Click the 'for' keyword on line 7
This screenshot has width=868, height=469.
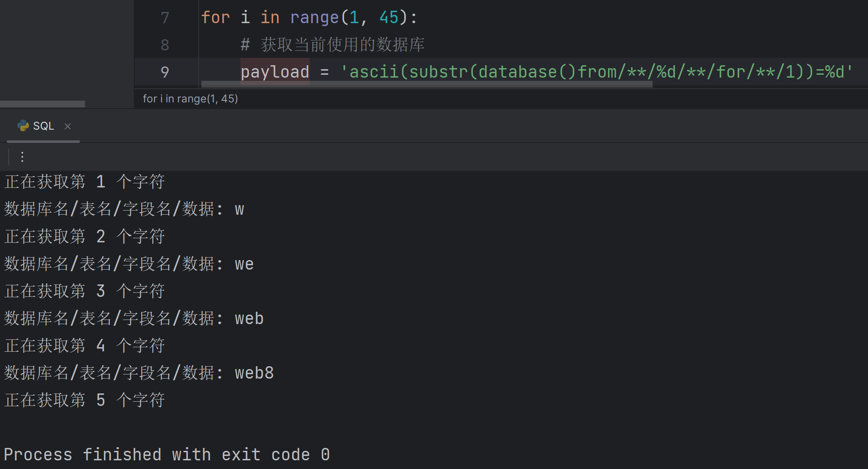tap(215, 18)
